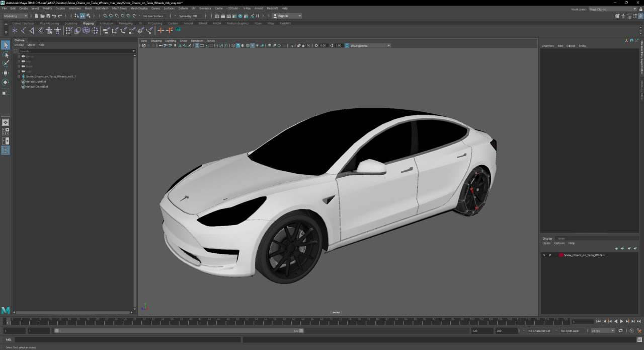Switch to the Animation shelf tab

(106, 23)
